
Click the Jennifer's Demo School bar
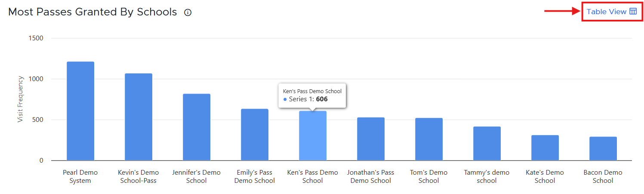[197, 127]
